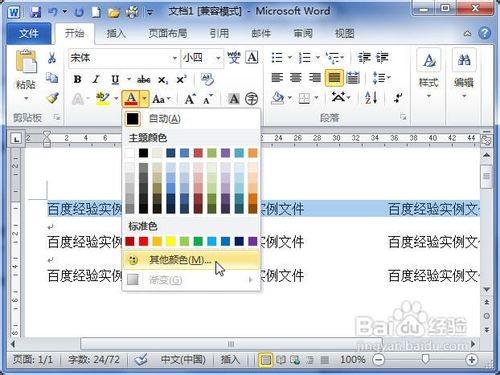This screenshot has height=375, width=500.
Task: Select 其他颜色(M)... menu entry
Action: point(191,260)
